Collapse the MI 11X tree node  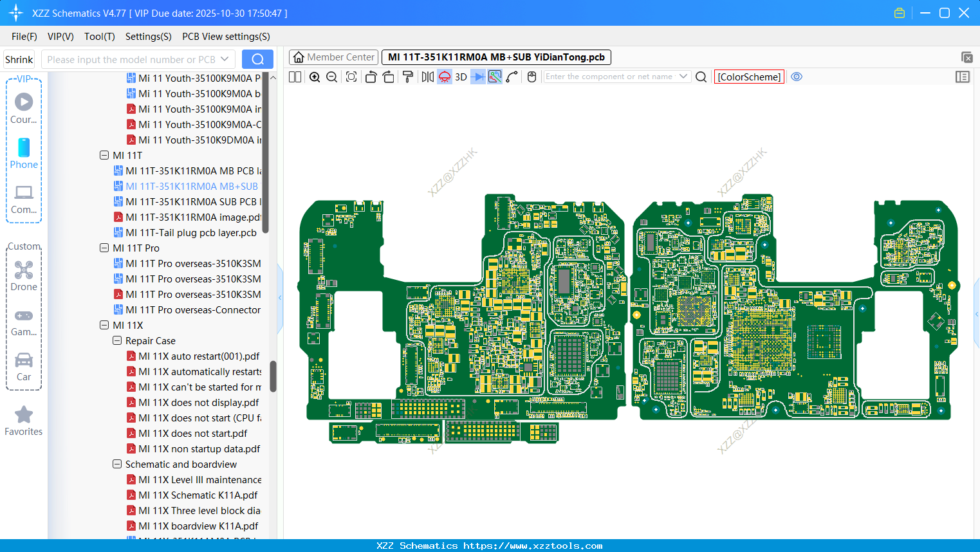(104, 325)
